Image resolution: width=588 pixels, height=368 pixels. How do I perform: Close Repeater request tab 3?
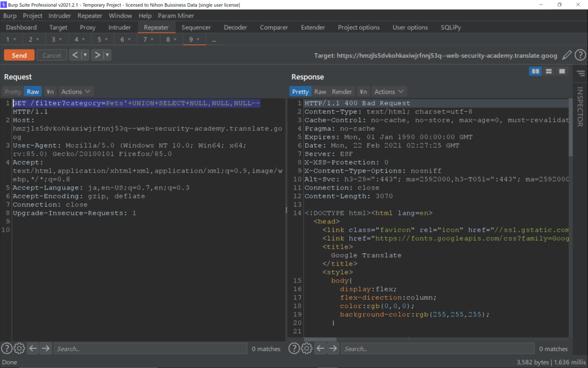pos(60,39)
